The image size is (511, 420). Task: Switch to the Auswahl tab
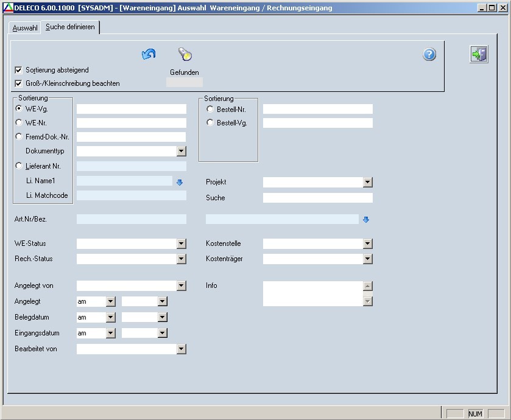(x=25, y=28)
